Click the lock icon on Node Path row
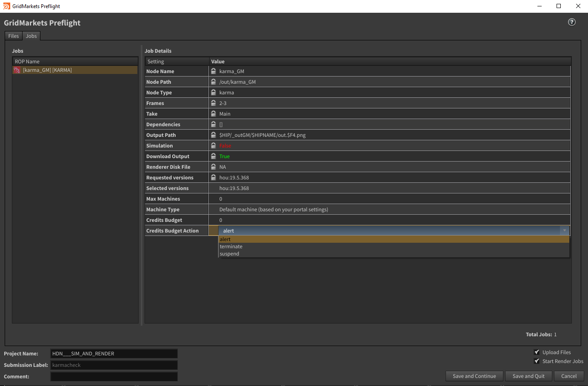Screen dimensions: 588x386 [x=213, y=82]
